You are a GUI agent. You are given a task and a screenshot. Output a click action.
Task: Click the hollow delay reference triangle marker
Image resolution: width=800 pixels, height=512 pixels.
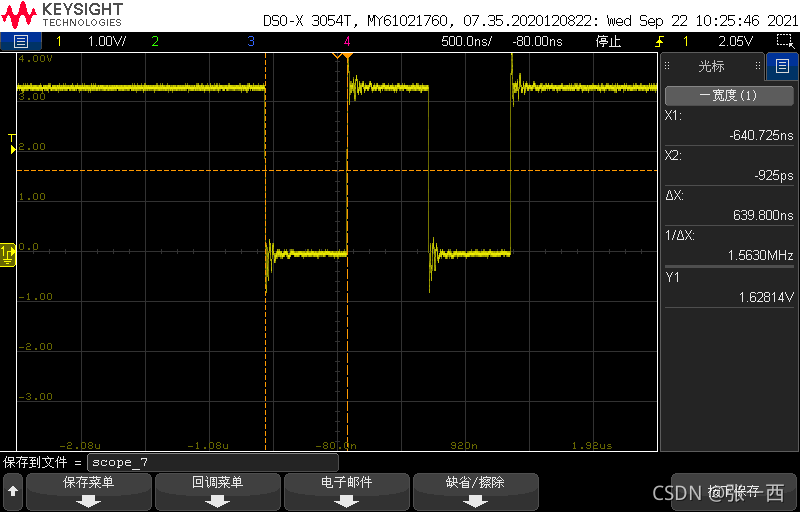[336, 55]
